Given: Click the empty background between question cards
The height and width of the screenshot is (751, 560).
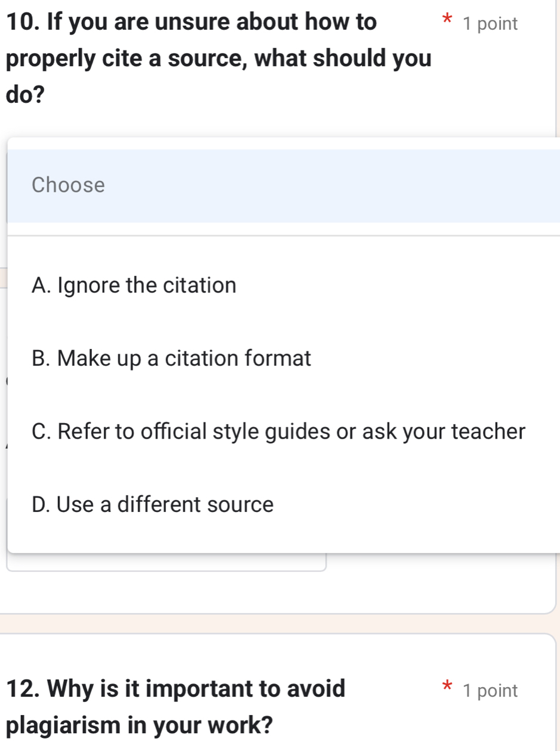Looking at the screenshot, I should click(280, 623).
